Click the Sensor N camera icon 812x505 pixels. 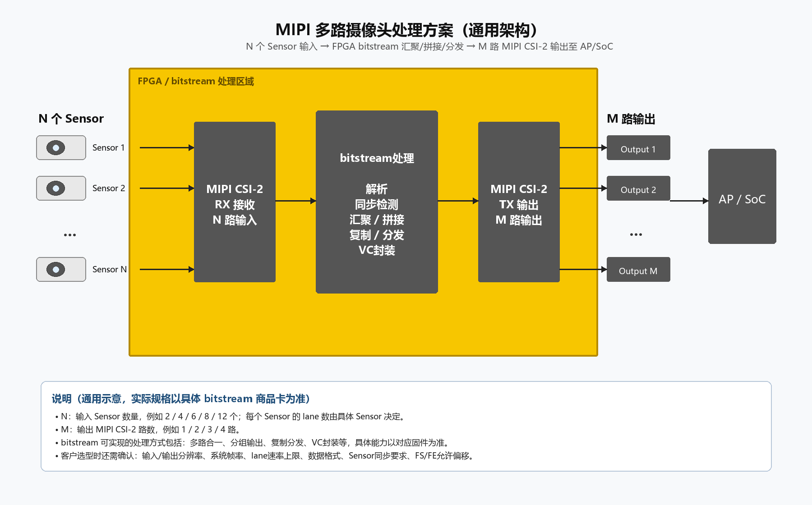pos(61,270)
